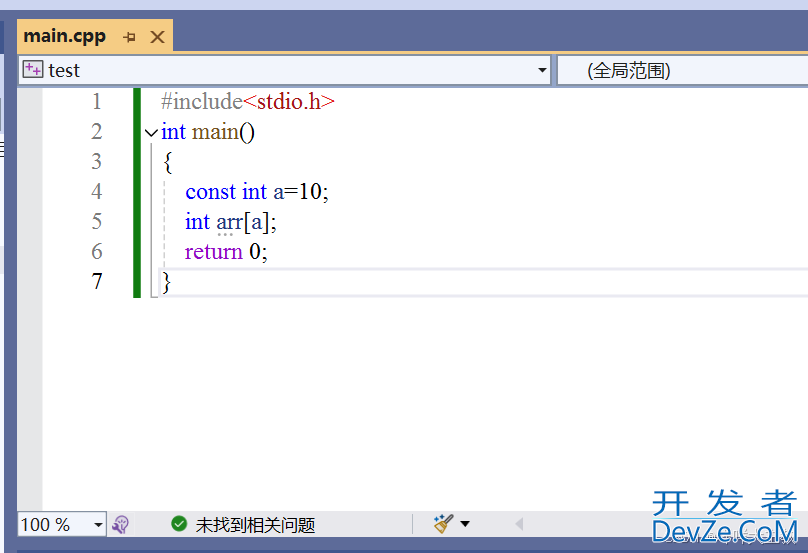Close the main.cpp tab
The image size is (808, 553).
point(157,37)
